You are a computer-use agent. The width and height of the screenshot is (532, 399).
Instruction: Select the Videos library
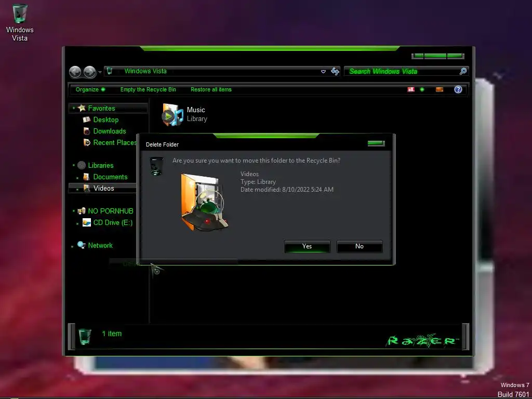click(x=103, y=188)
